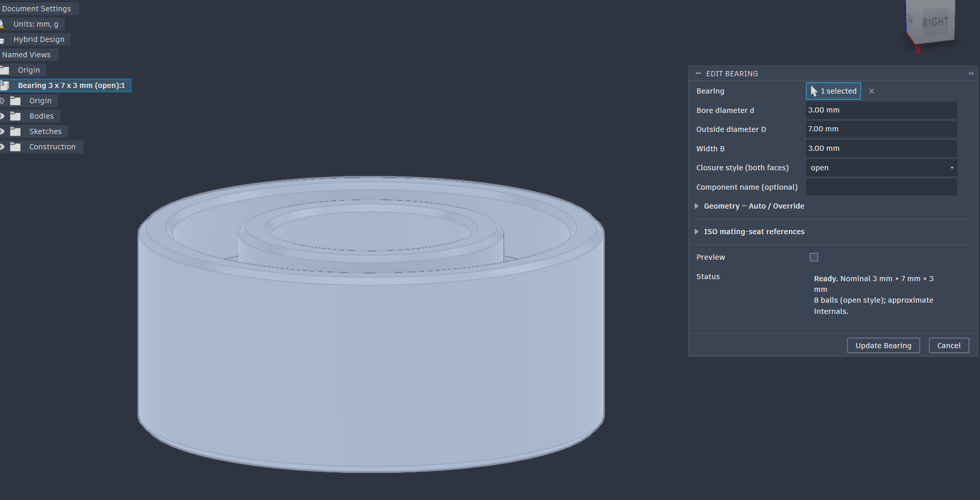Click the EDIT BEARING dialog title

point(732,74)
